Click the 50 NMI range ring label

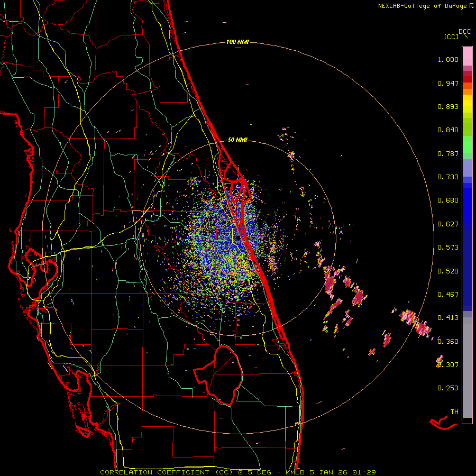pyautogui.click(x=237, y=140)
